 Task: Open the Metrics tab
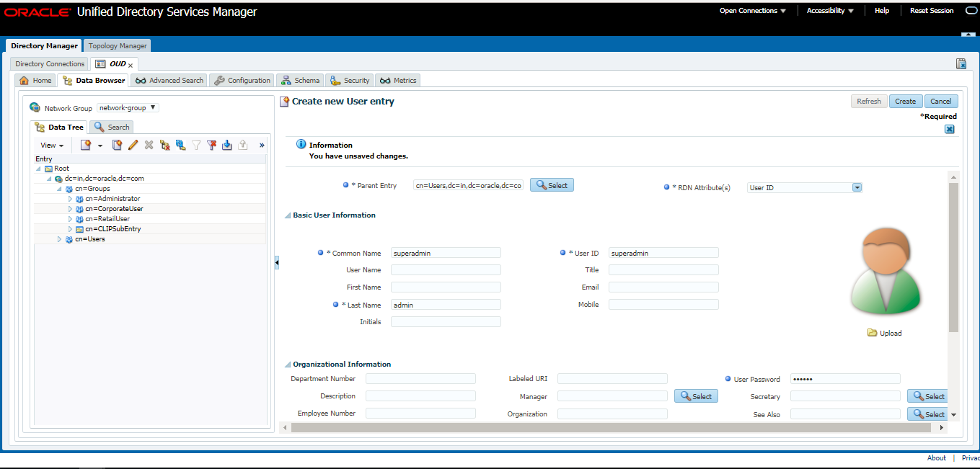click(397, 81)
